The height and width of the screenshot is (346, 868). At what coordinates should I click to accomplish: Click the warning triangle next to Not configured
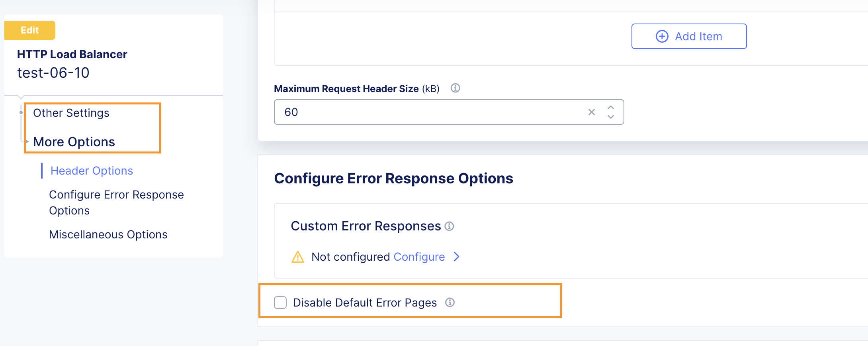click(x=298, y=257)
